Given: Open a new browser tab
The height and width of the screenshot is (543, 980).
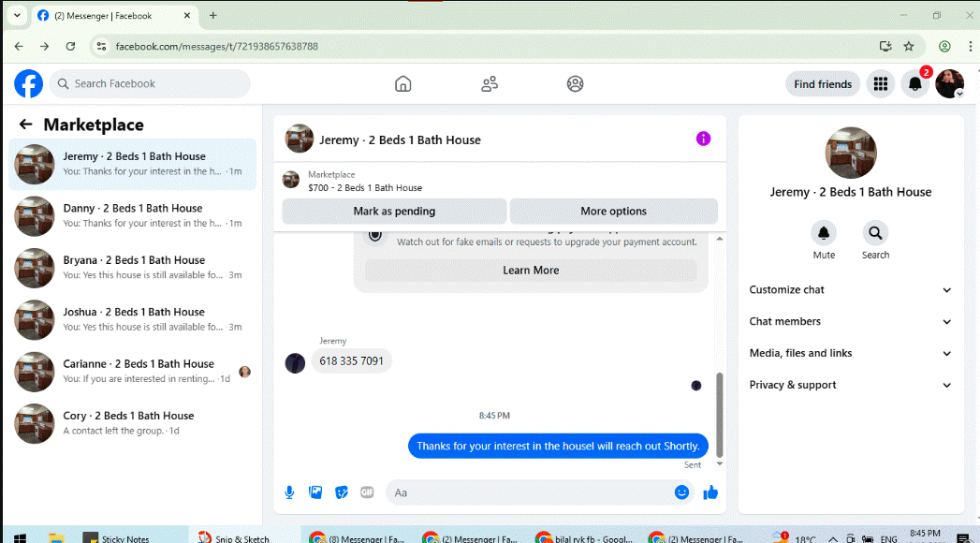Looking at the screenshot, I should tap(213, 16).
